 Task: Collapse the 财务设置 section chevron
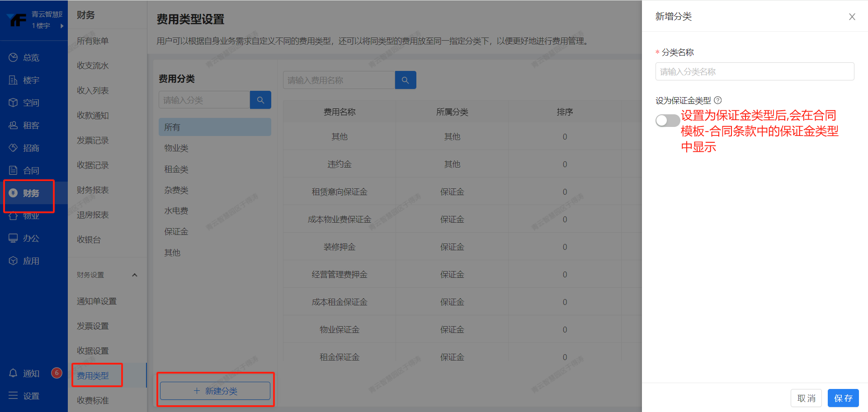click(x=134, y=275)
